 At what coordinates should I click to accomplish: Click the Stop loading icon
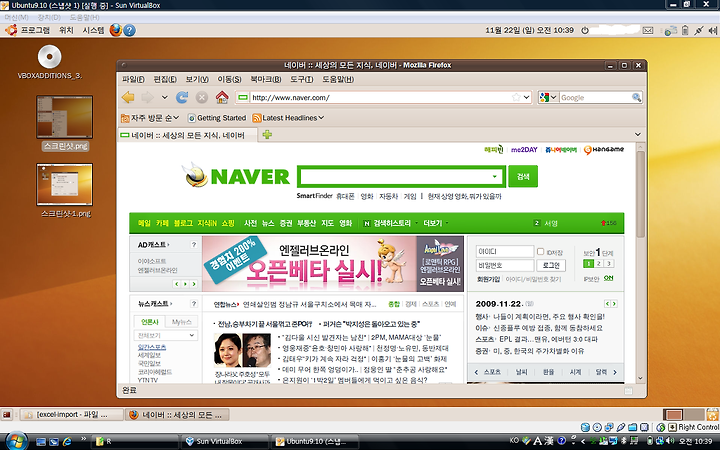click(202, 97)
